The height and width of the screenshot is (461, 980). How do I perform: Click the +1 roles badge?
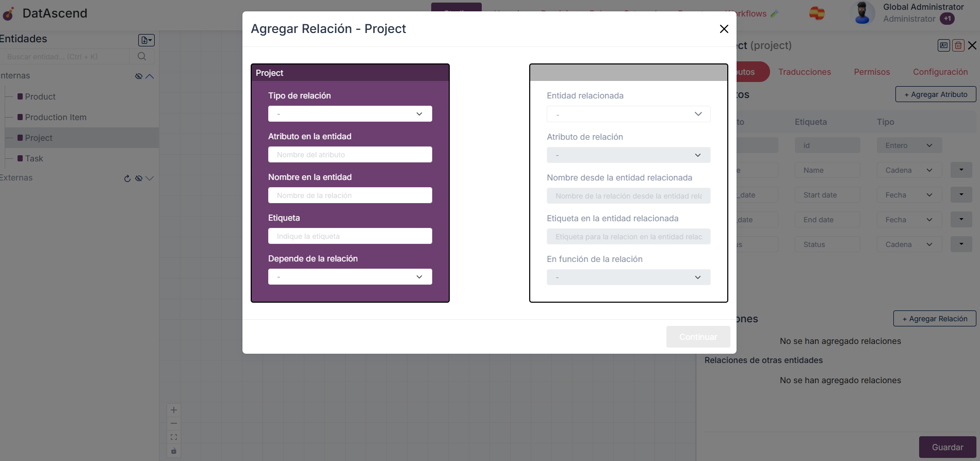coord(947,19)
